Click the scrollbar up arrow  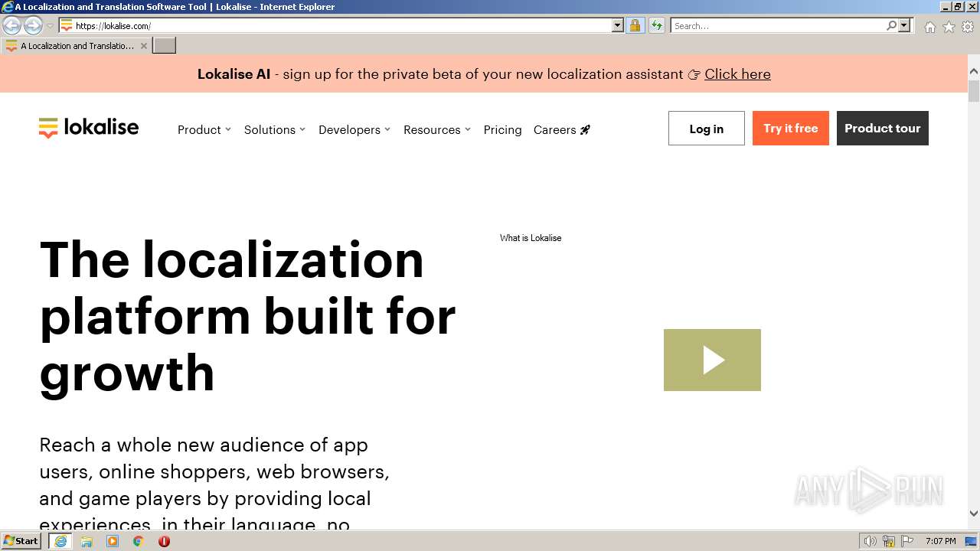pyautogui.click(x=974, y=72)
